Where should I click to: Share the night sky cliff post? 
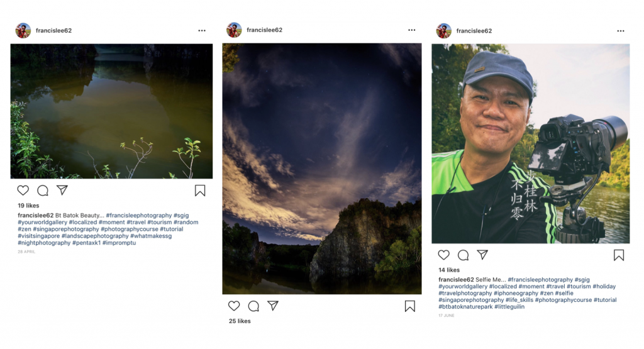[x=273, y=306]
